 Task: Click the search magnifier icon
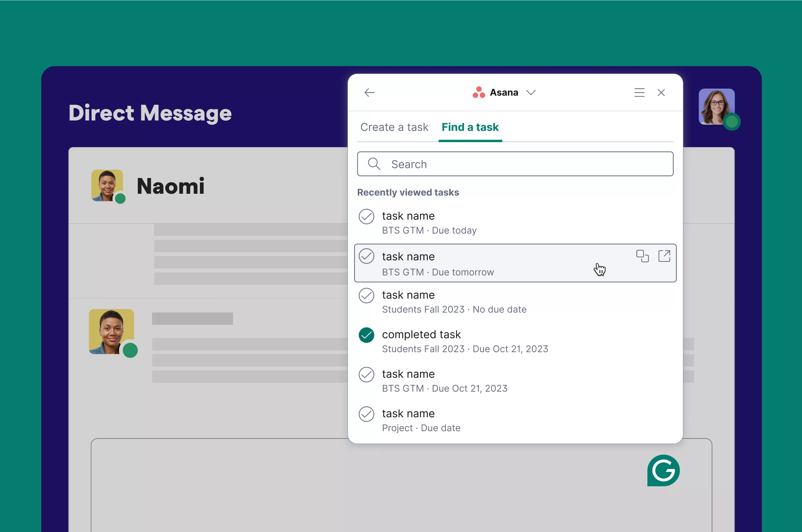(x=375, y=164)
